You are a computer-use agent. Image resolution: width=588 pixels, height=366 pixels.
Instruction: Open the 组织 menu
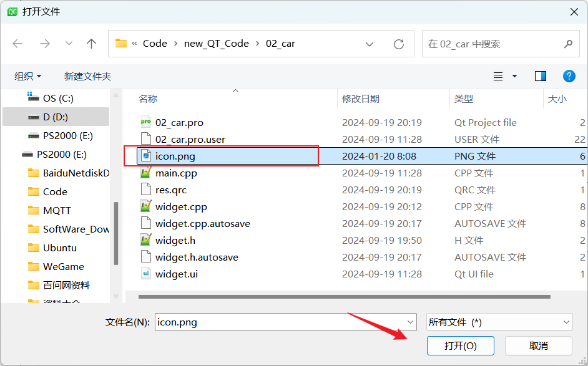pos(27,77)
